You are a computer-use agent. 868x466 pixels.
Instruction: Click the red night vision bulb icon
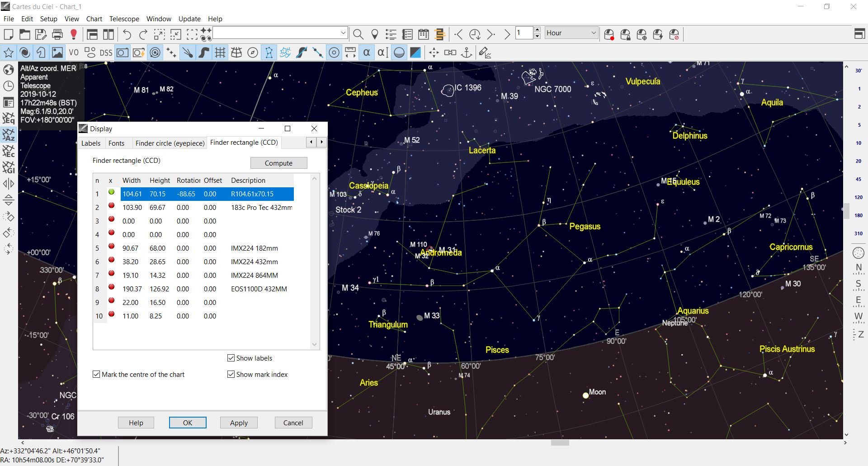[74, 34]
